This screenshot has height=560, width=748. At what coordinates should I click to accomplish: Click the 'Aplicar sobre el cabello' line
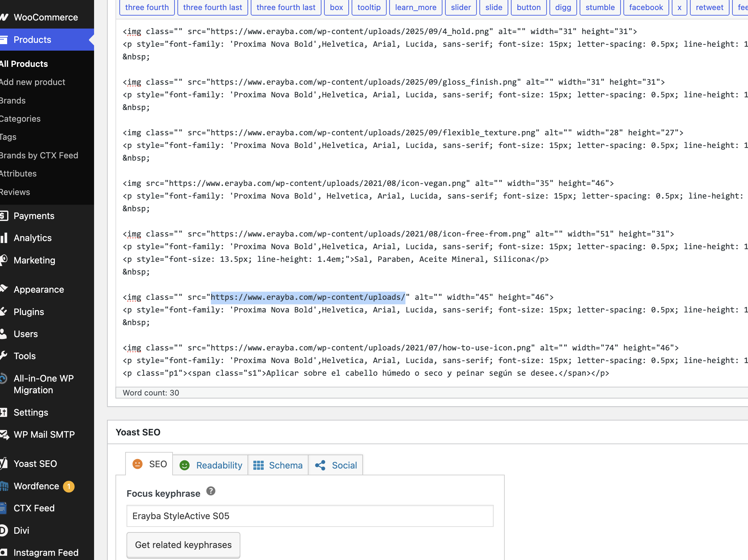tap(366, 373)
